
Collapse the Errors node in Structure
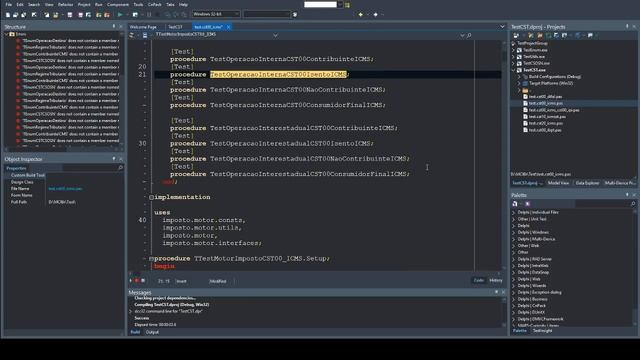7,34
